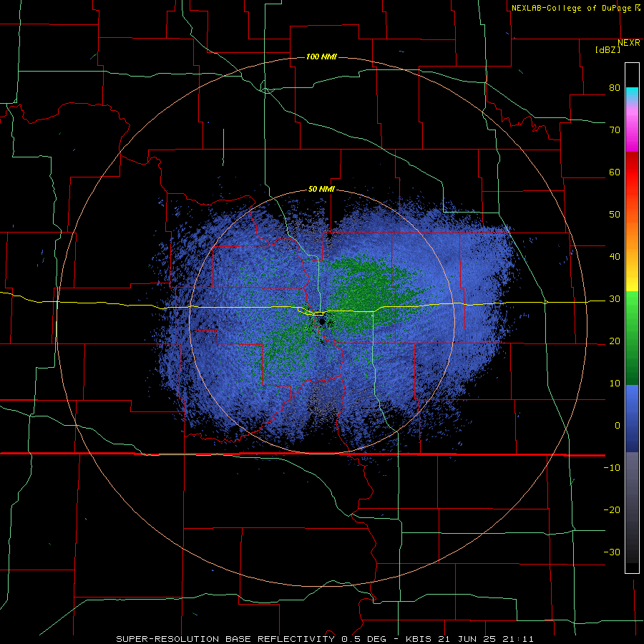
Task: Click the 30 dBZ scale value
Action: tap(615, 299)
